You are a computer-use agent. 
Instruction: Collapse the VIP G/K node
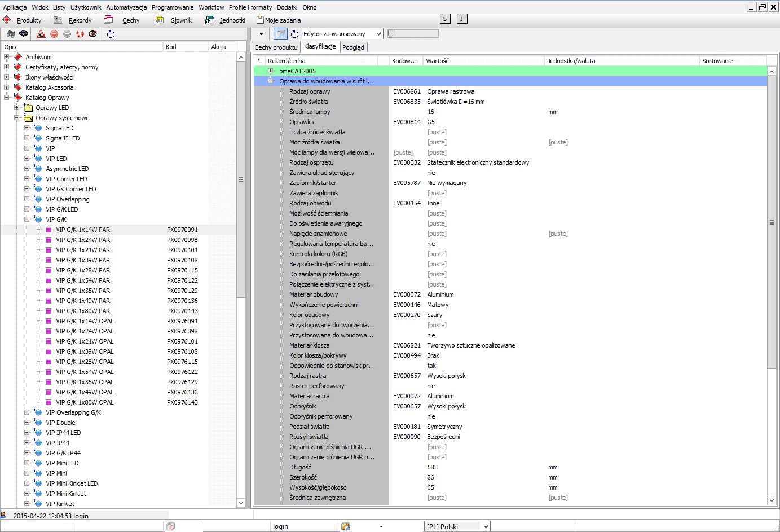27,219
